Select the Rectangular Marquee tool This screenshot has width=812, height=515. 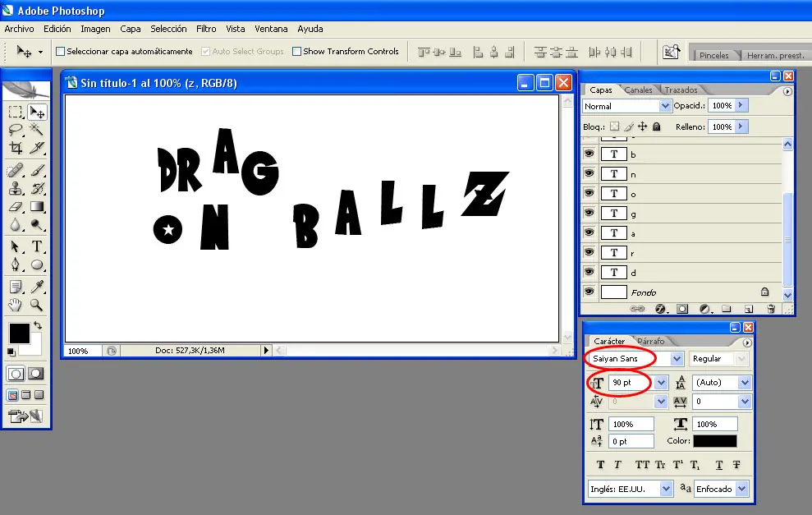pyautogui.click(x=16, y=112)
